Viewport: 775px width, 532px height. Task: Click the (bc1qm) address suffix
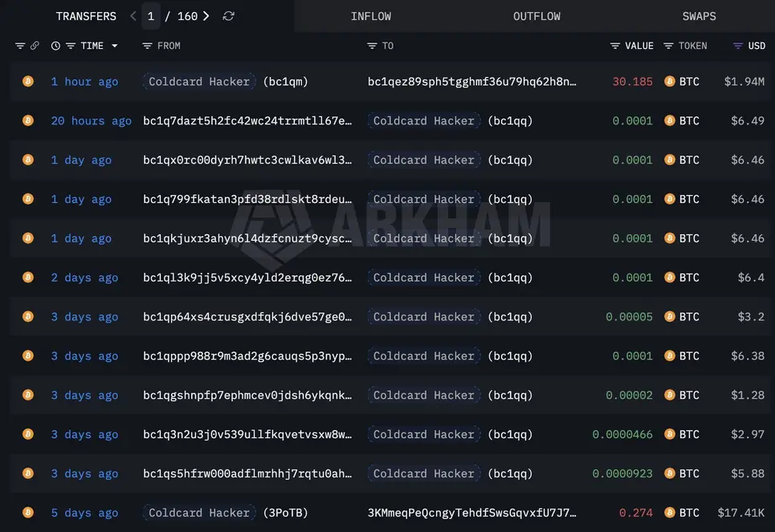point(285,82)
